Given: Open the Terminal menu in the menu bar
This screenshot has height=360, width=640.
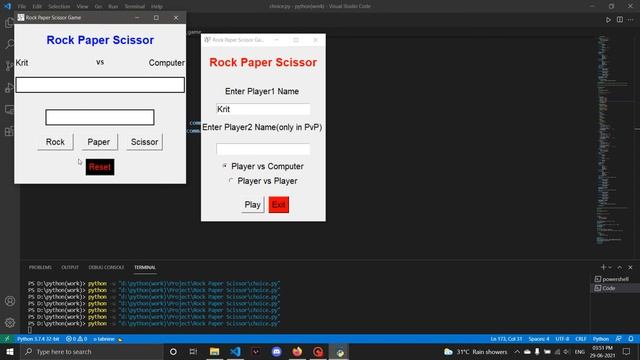Looking at the screenshot, I should coord(135,7).
